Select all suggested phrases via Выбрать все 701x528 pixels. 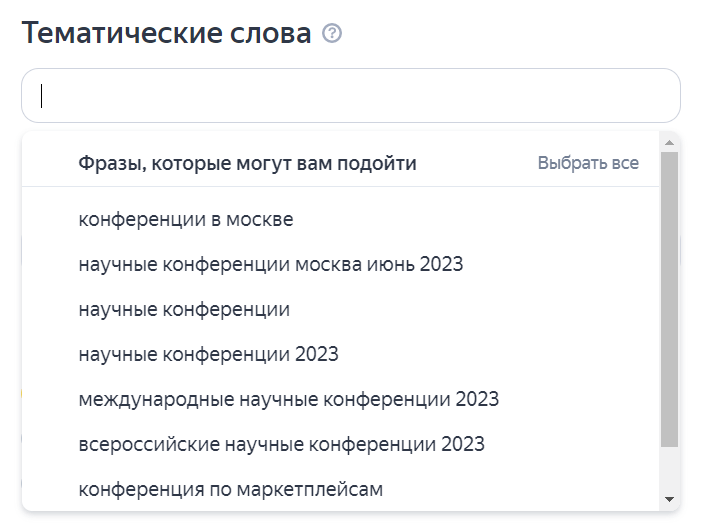pyautogui.click(x=588, y=163)
